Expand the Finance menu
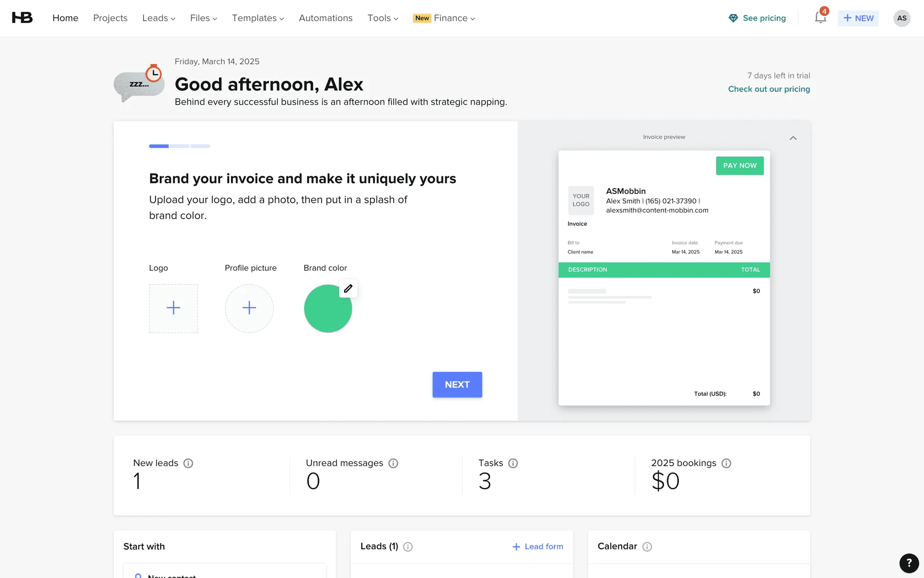Image resolution: width=924 pixels, height=578 pixels. [x=454, y=18]
